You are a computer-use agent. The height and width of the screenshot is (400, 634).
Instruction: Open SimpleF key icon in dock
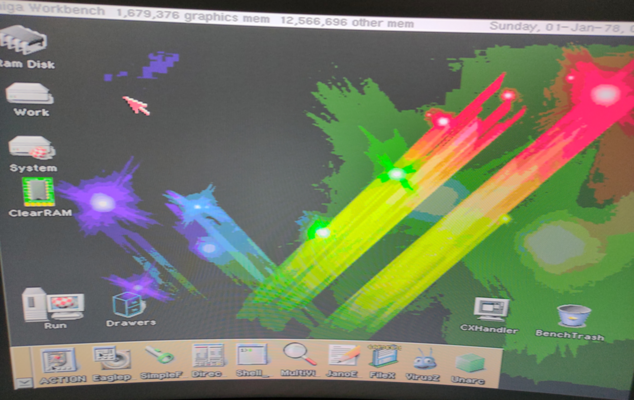(x=158, y=356)
